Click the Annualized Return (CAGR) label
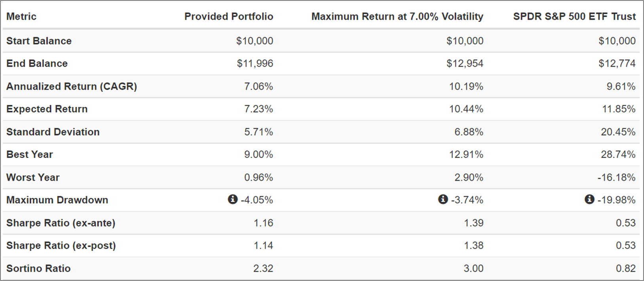The width and height of the screenshot is (644, 281). [x=72, y=86]
